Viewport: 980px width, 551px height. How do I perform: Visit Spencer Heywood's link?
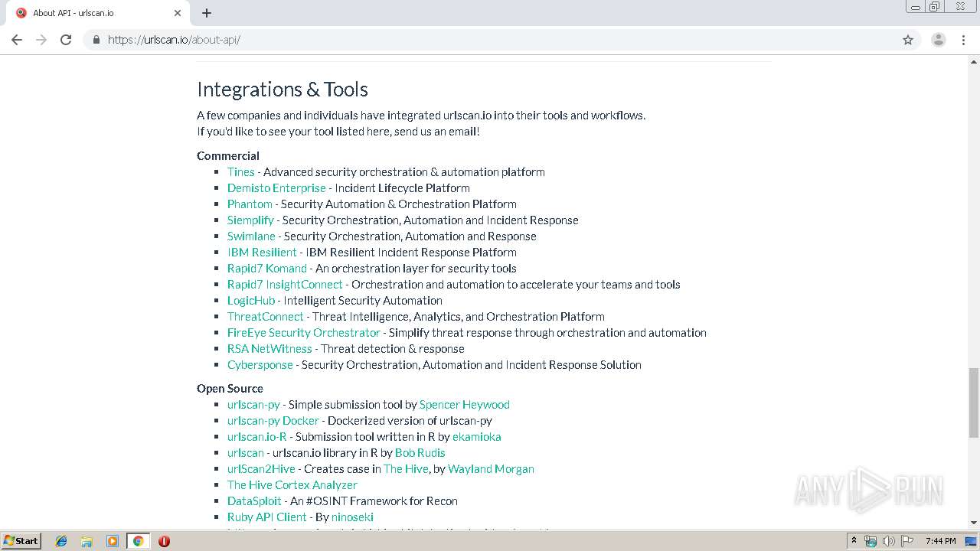pos(465,405)
